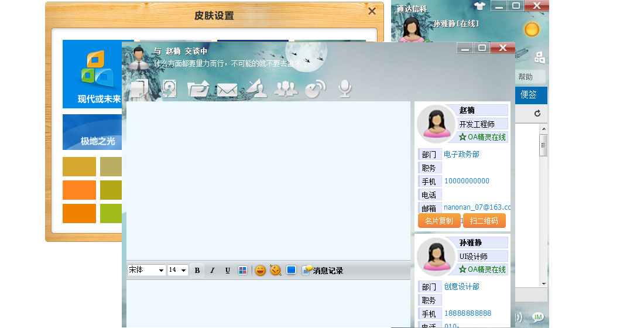Start voice chat with microphone icon
The width and height of the screenshot is (644, 328).
pyautogui.click(x=345, y=88)
